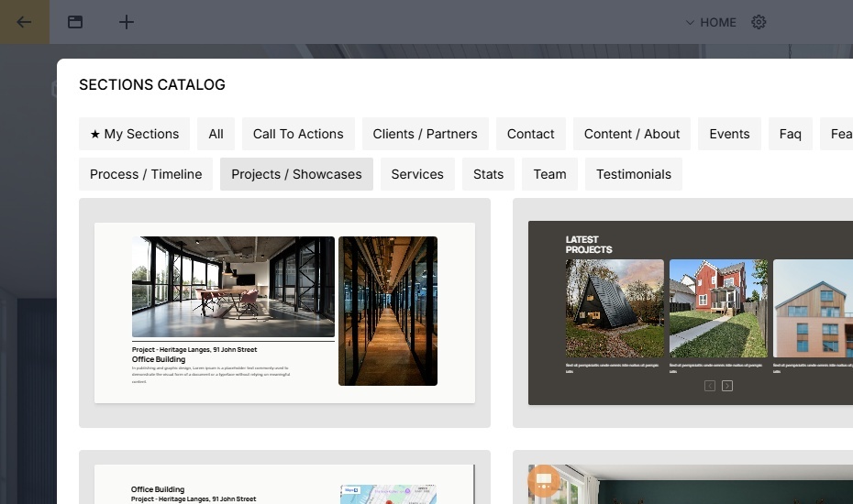Select the Events category

(x=729, y=134)
